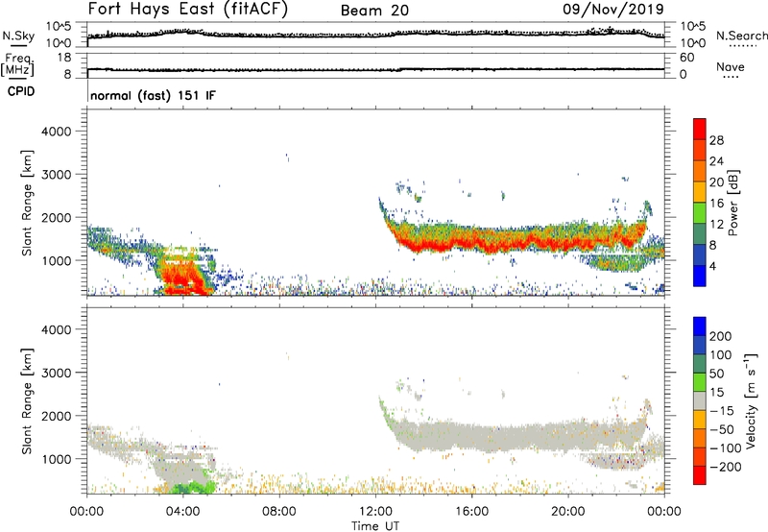The width and height of the screenshot is (768, 532).
Task: Click the 'Nave' legend label
Action: 731,66
